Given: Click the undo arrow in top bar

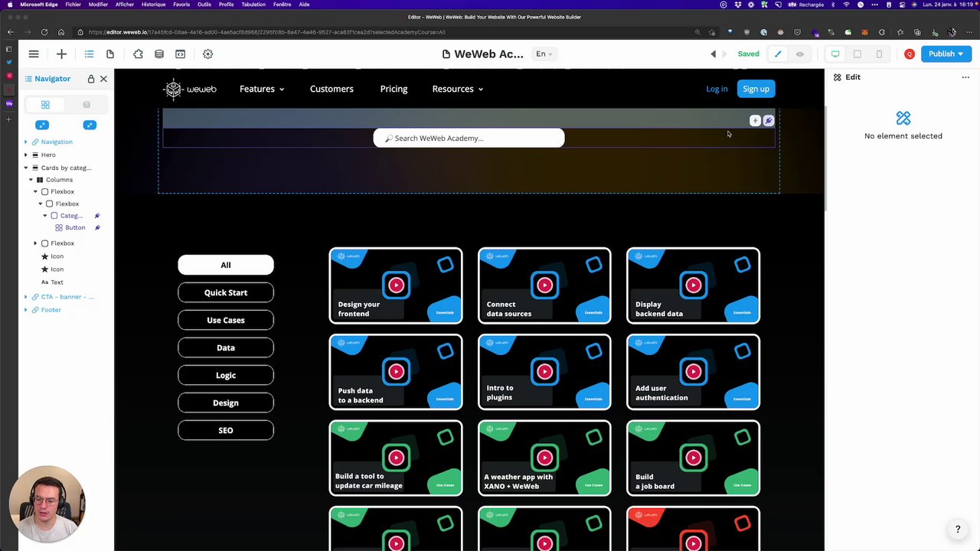Looking at the screenshot, I should [x=713, y=54].
